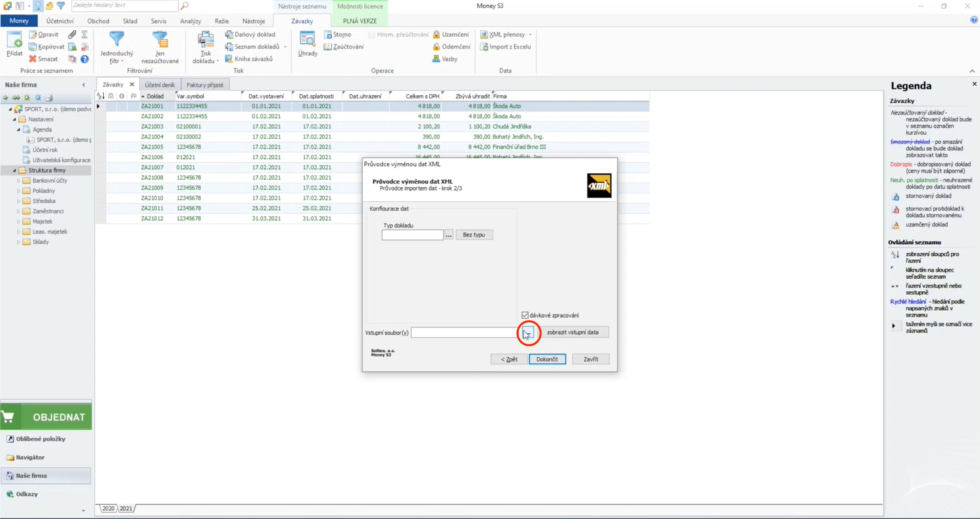
Task: Click the Vstupní soubor(y) input field
Action: [x=464, y=332]
